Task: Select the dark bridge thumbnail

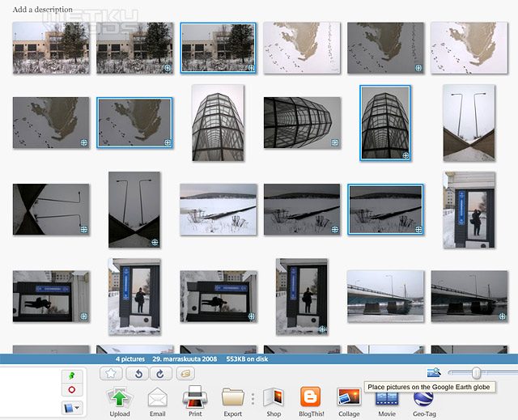Action: [469, 296]
